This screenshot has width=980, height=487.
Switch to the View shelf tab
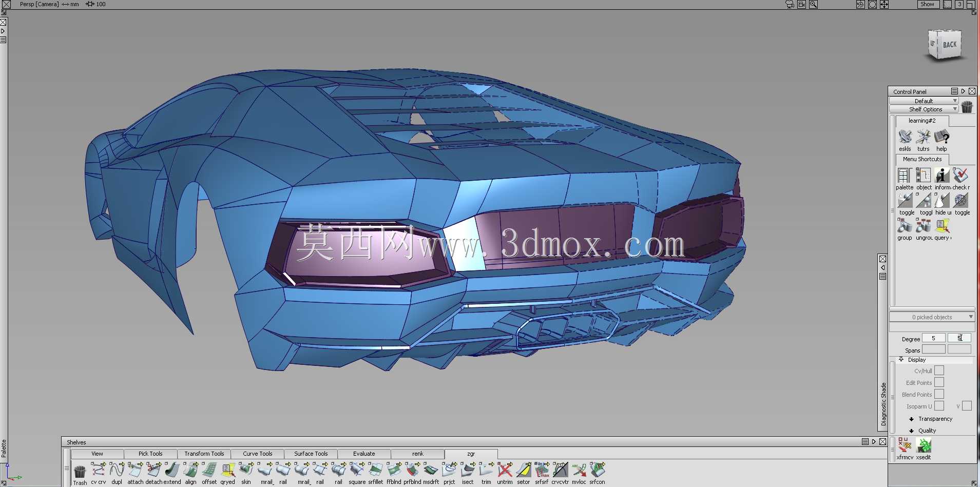97,454
